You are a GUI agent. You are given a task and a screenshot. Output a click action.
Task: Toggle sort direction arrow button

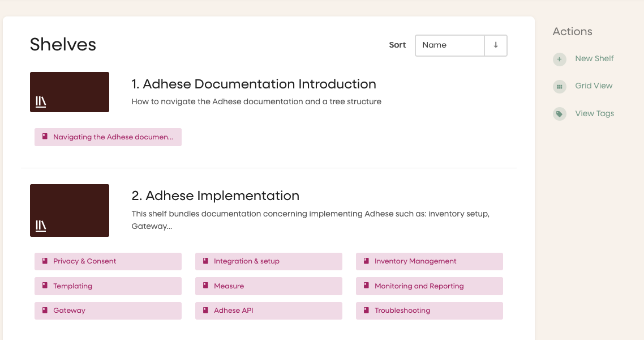tap(496, 45)
